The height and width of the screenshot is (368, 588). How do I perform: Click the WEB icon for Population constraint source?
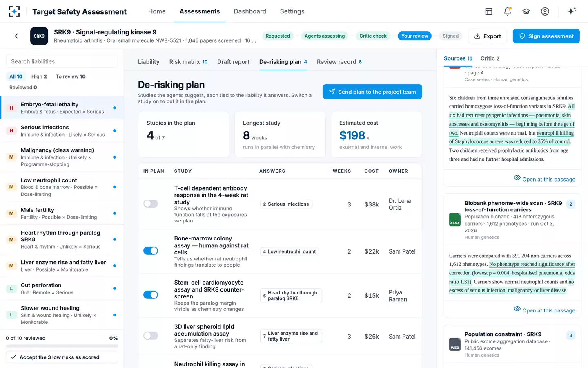[x=455, y=344]
